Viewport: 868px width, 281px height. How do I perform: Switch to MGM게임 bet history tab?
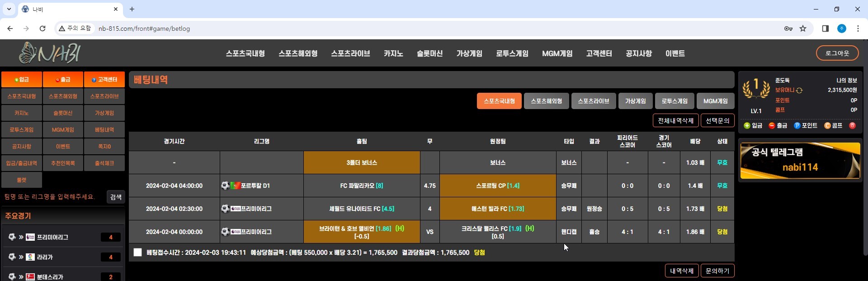coord(715,101)
